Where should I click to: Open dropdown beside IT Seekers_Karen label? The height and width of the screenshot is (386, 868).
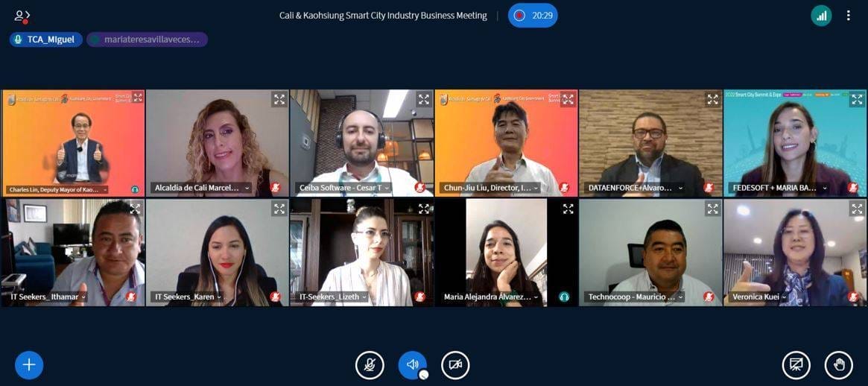click(218, 297)
